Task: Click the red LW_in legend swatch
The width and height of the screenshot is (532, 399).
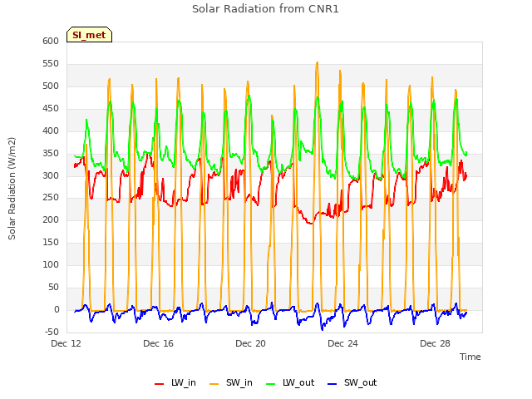Action: [159, 384]
